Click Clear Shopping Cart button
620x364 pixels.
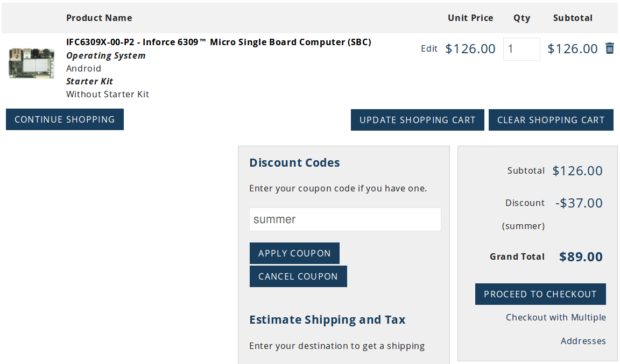pos(551,120)
